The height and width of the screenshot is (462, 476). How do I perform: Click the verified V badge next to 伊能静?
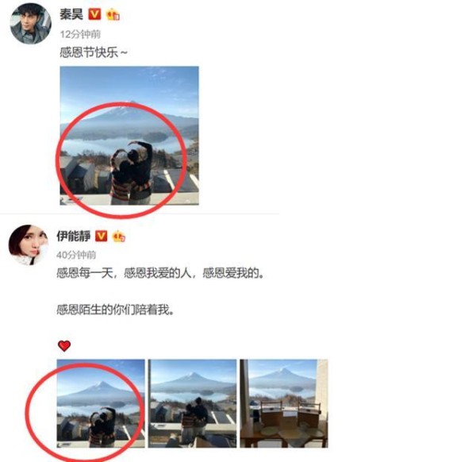tap(101, 236)
